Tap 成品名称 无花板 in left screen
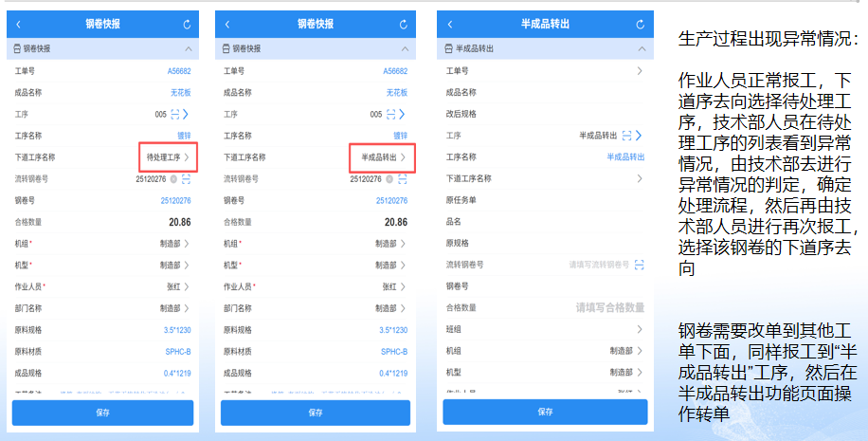The image size is (868, 441). point(181,93)
